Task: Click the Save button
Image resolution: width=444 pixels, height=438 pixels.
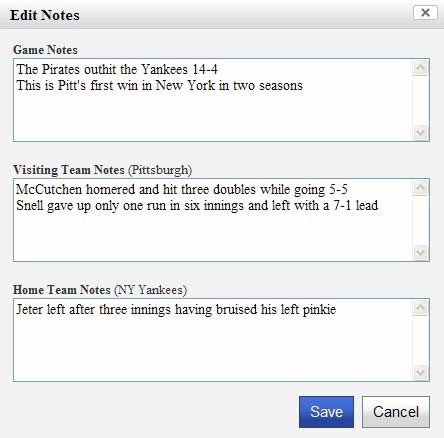Action: click(326, 412)
